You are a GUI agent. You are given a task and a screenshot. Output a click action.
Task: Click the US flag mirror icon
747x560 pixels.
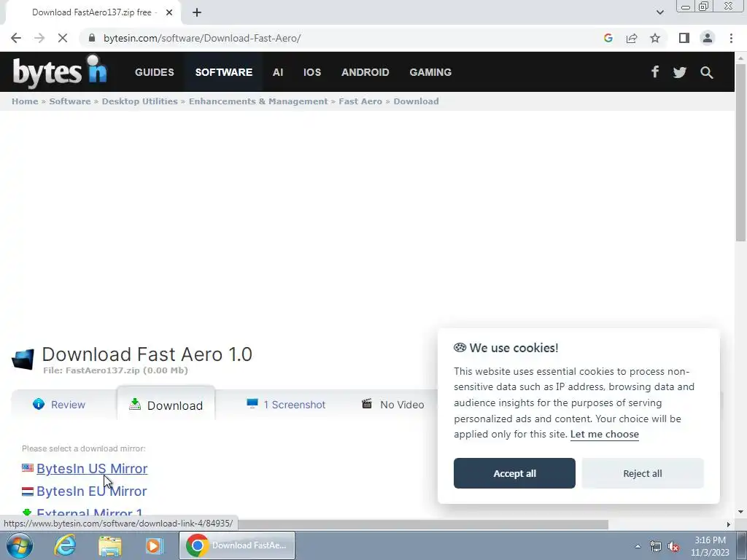pyautogui.click(x=28, y=468)
